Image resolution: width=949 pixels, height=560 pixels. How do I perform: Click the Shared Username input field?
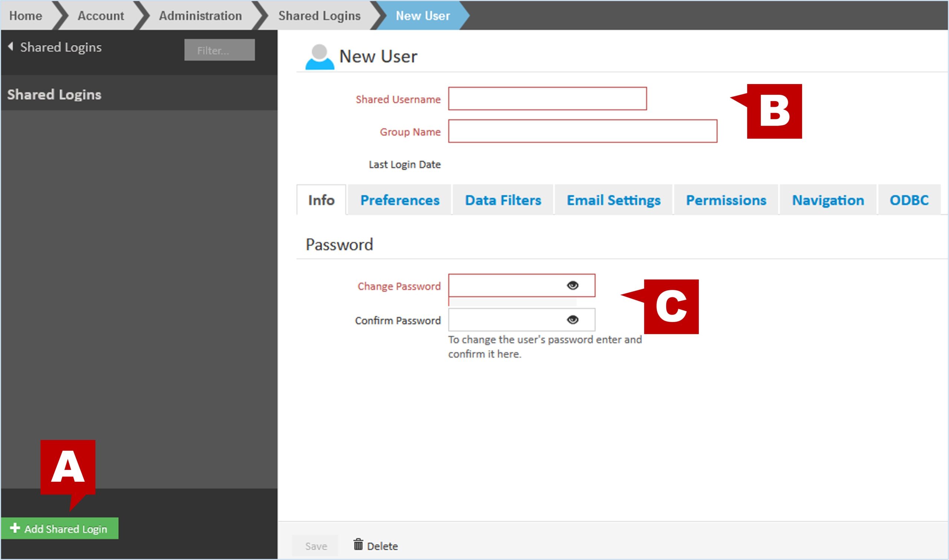coord(547,99)
